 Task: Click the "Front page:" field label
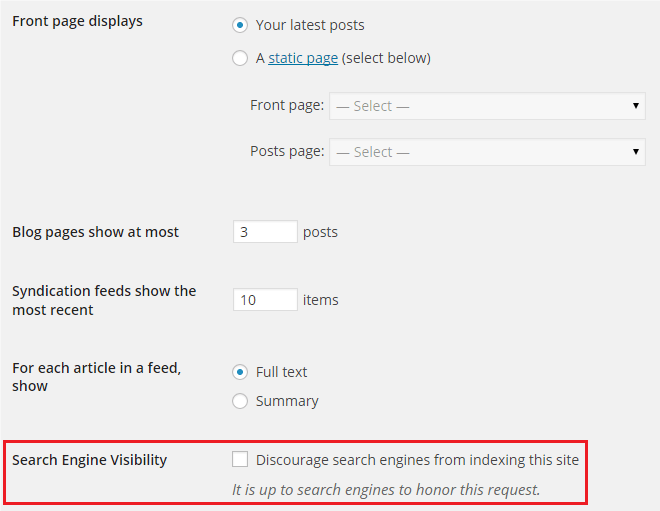[x=287, y=106]
